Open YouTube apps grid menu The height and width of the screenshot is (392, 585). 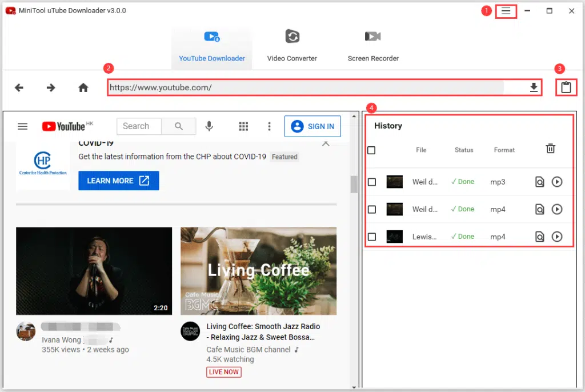click(243, 126)
